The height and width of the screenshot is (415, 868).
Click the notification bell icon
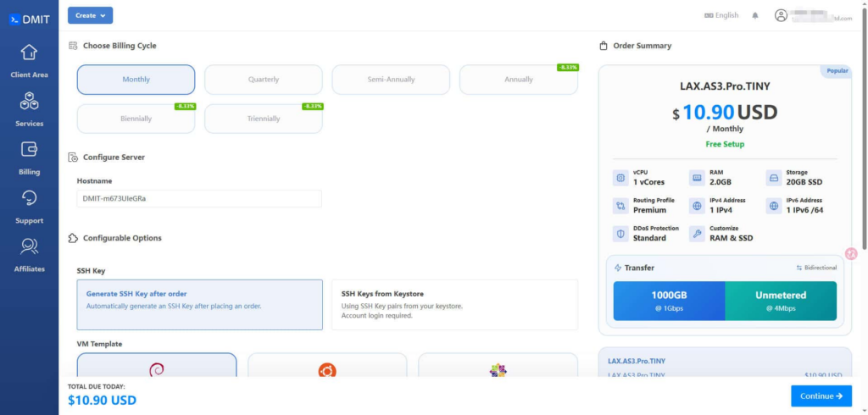[755, 15]
